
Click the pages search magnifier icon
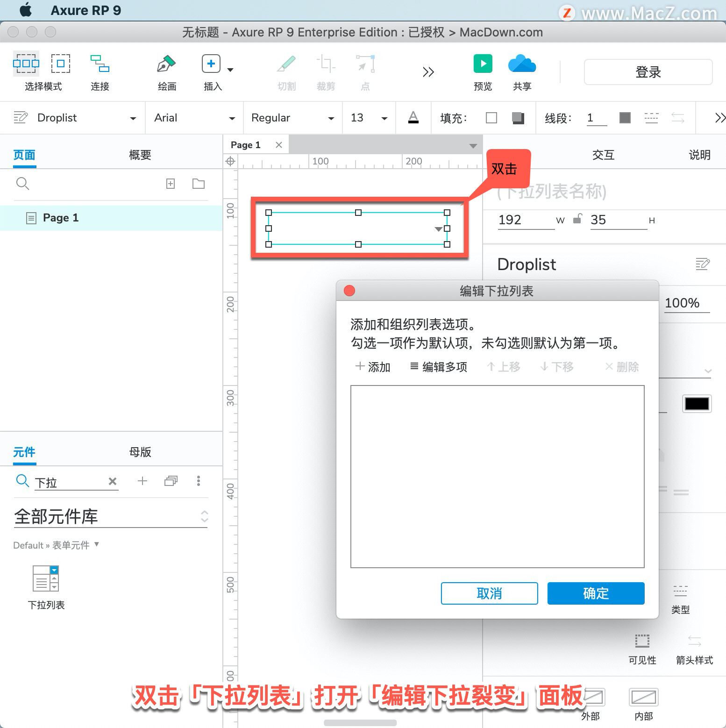[22, 184]
